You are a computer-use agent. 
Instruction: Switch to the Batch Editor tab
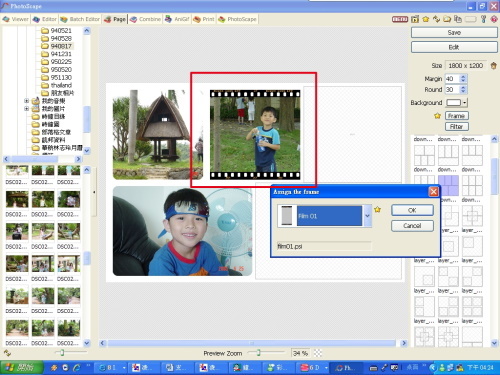point(80,19)
